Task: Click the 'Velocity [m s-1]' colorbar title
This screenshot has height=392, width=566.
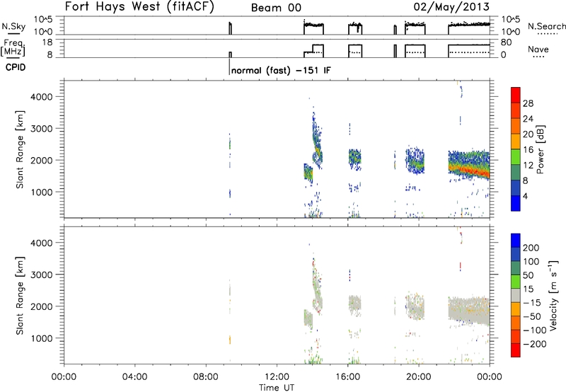Action: tap(553, 295)
